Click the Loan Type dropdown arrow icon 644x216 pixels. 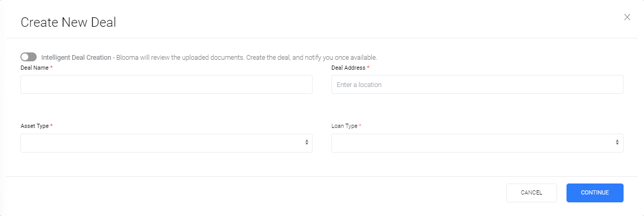pyautogui.click(x=617, y=143)
